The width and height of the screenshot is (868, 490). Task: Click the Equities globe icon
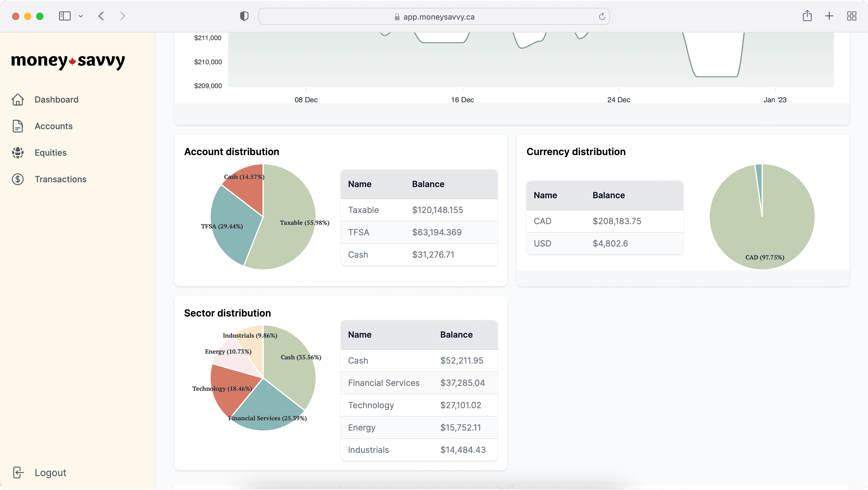[18, 153]
